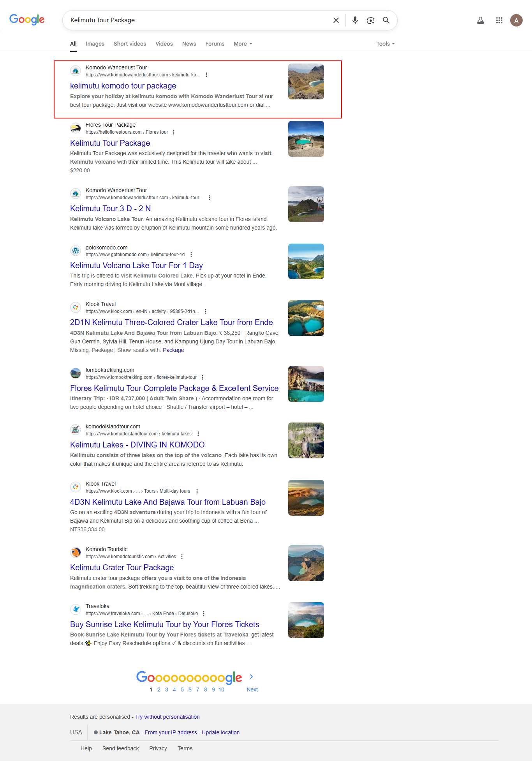
Task: Open kelimutu komodo tour package link
Action: (123, 86)
